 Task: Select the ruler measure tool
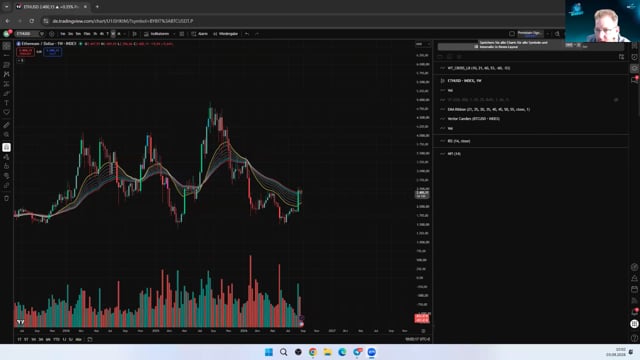(x=7, y=125)
